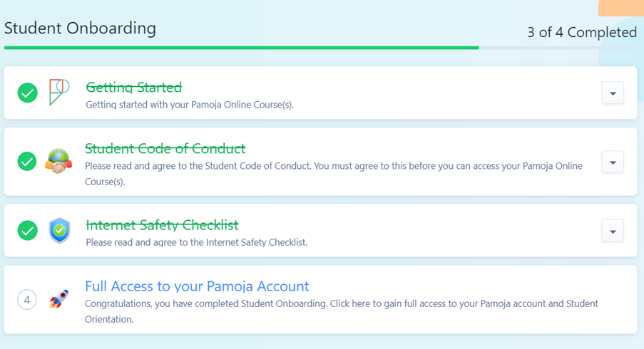This screenshot has width=644, height=349.
Task: Click the Pamoja flag logo icon
Action: 59,93
